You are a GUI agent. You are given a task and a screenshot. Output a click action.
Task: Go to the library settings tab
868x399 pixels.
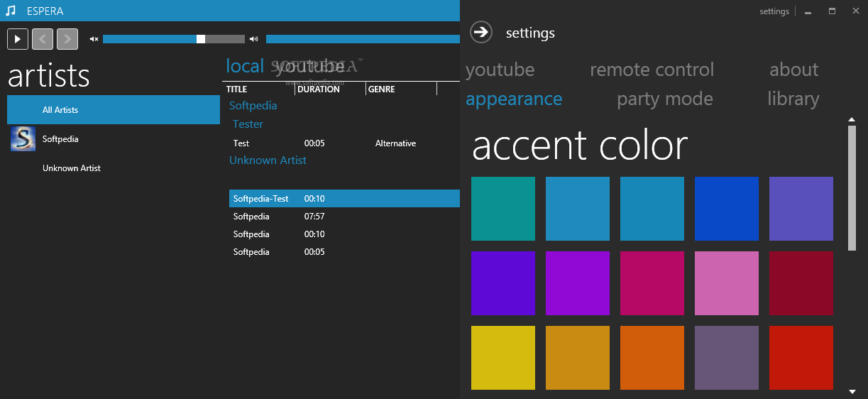pos(793,99)
